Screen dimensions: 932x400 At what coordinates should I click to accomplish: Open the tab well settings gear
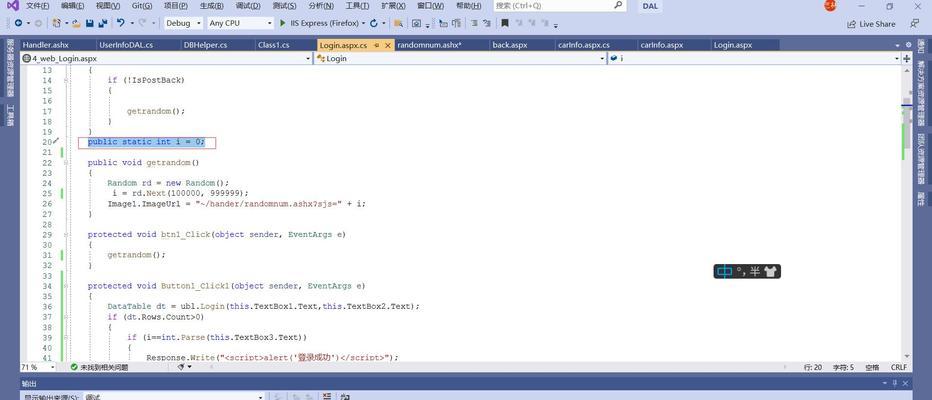pyautogui.click(x=908, y=45)
